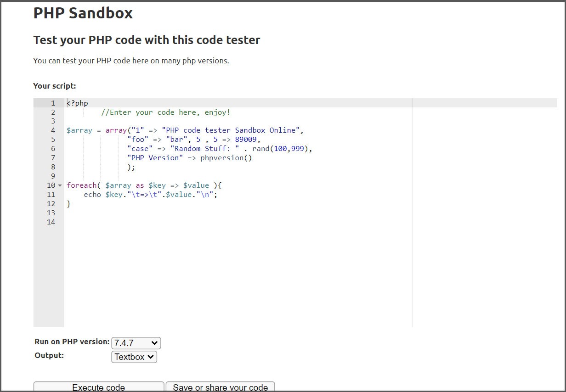Place cursor on the <?php opening tag

click(x=77, y=103)
